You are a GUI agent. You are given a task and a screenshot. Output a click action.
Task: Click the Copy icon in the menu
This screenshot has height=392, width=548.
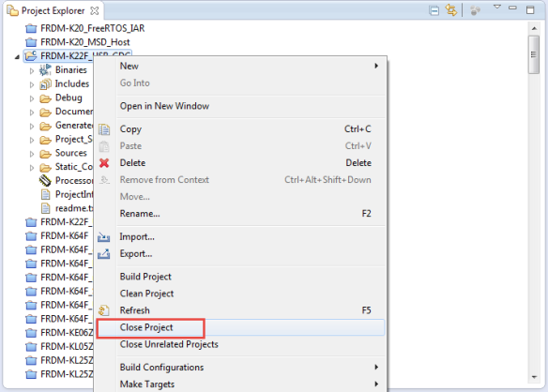[x=104, y=129]
